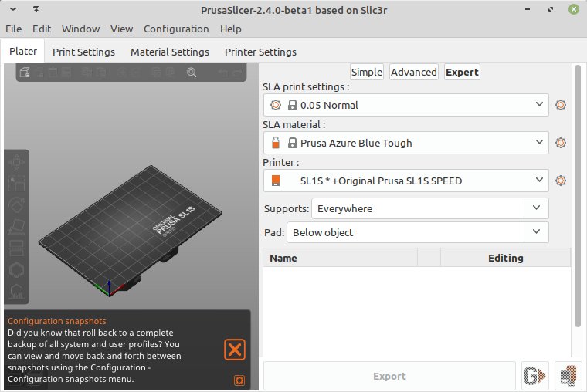
Task: Click the title bar window menu chevron
Action: click(x=13, y=9)
